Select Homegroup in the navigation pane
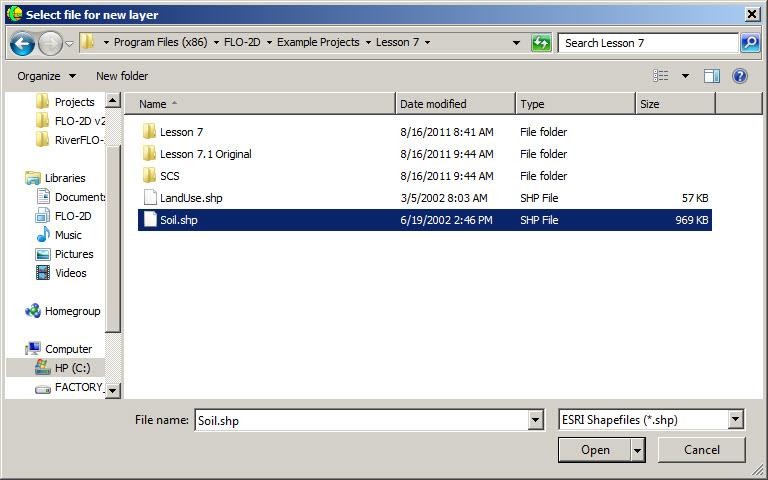 72,311
